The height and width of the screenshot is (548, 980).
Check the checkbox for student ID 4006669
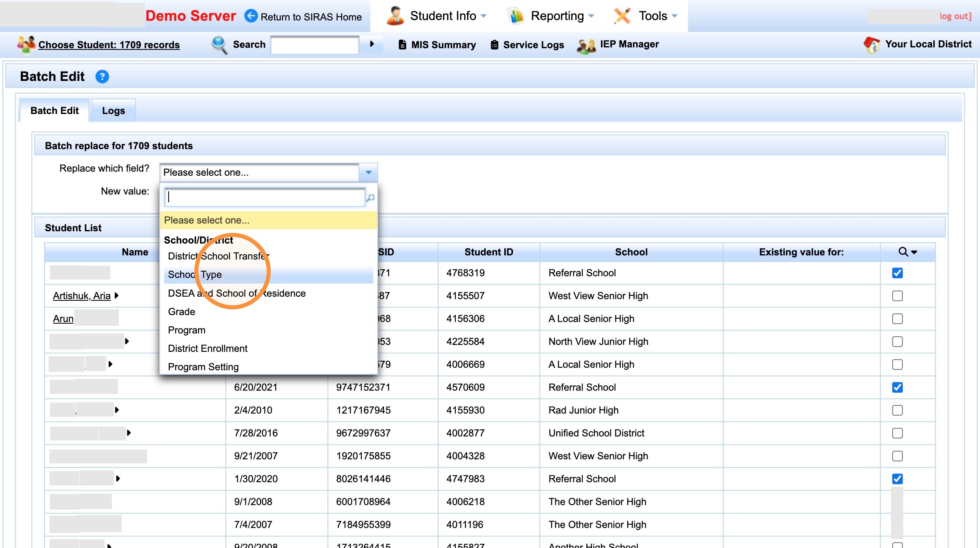click(x=897, y=365)
